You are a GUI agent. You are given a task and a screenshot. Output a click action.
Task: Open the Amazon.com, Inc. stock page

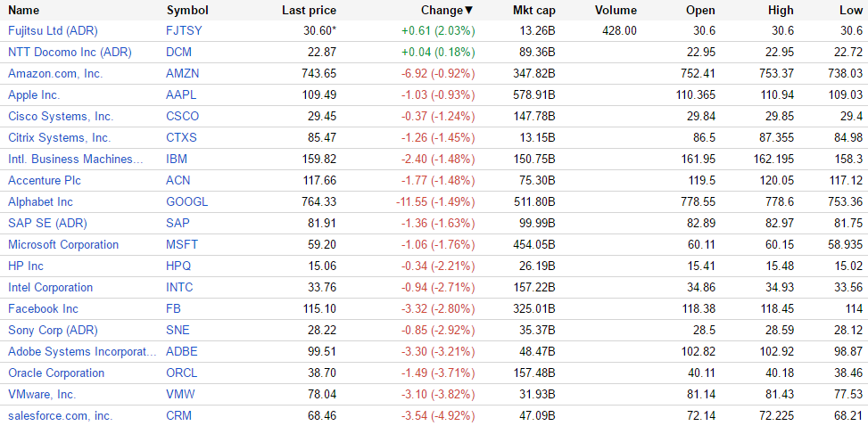[x=55, y=73]
